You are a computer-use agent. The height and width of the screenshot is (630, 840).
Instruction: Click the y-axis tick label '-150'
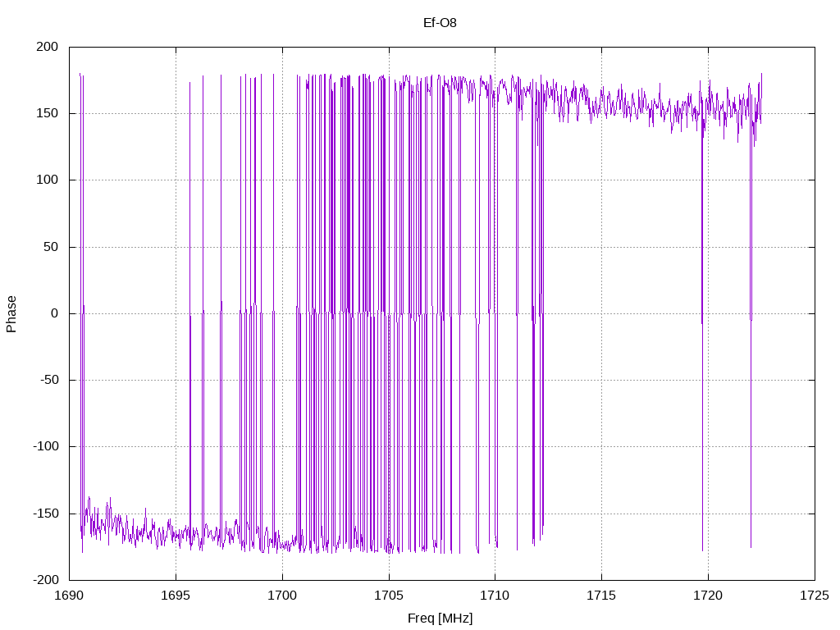[x=46, y=514]
